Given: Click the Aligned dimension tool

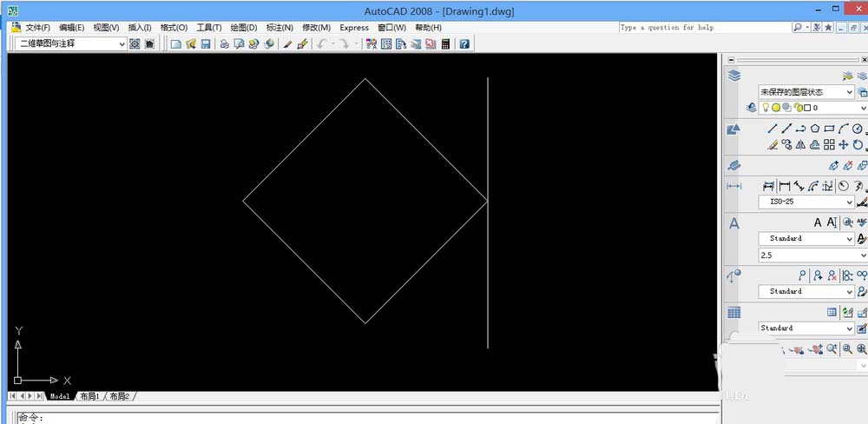Looking at the screenshot, I should click(799, 186).
